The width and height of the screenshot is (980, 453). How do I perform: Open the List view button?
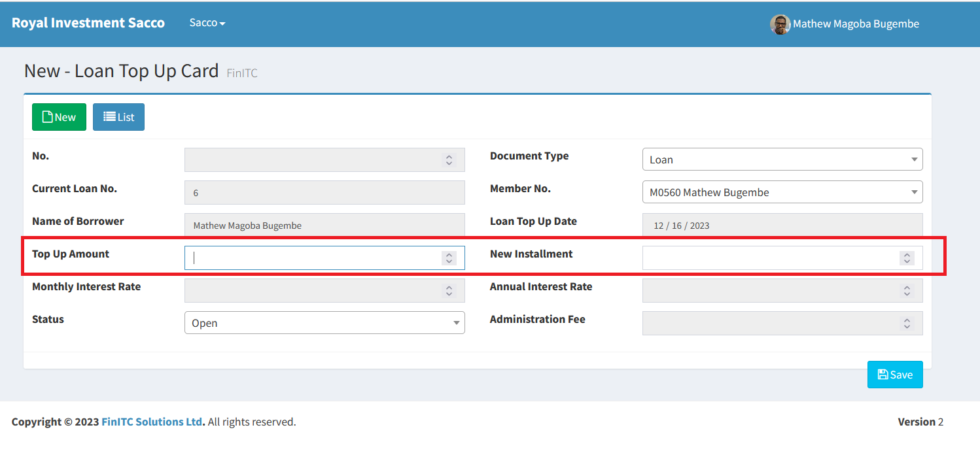(x=118, y=117)
